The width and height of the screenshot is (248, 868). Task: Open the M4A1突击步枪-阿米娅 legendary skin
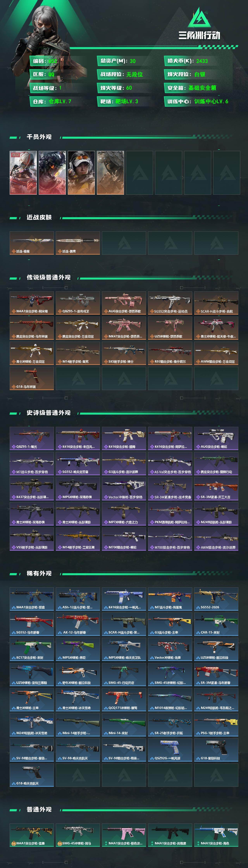pyautogui.click(x=32, y=303)
